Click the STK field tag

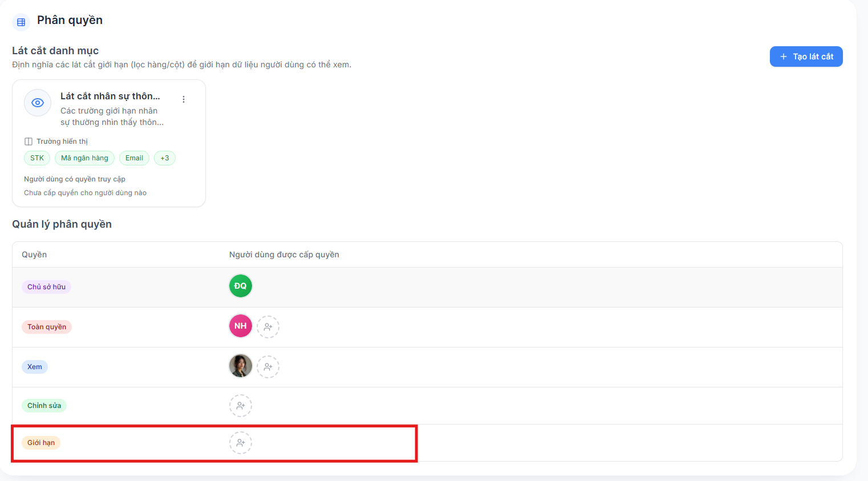37,158
